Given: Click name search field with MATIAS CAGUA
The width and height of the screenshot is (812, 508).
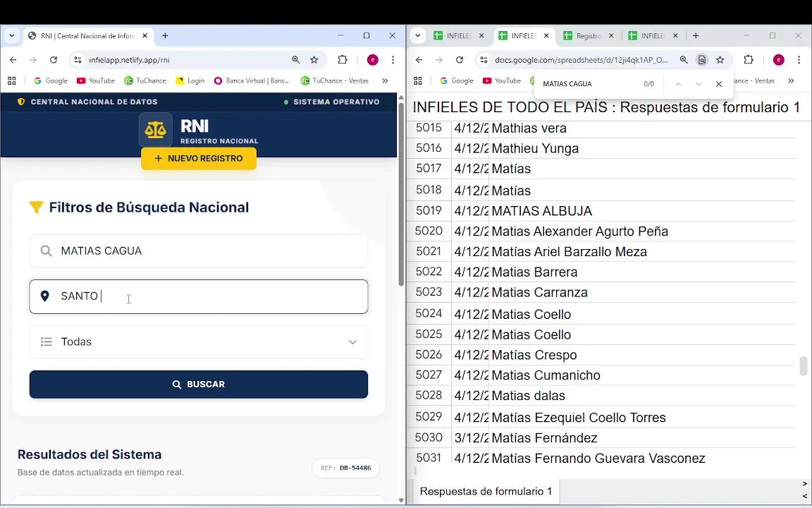Looking at the screenshot, I should [199, 251].
